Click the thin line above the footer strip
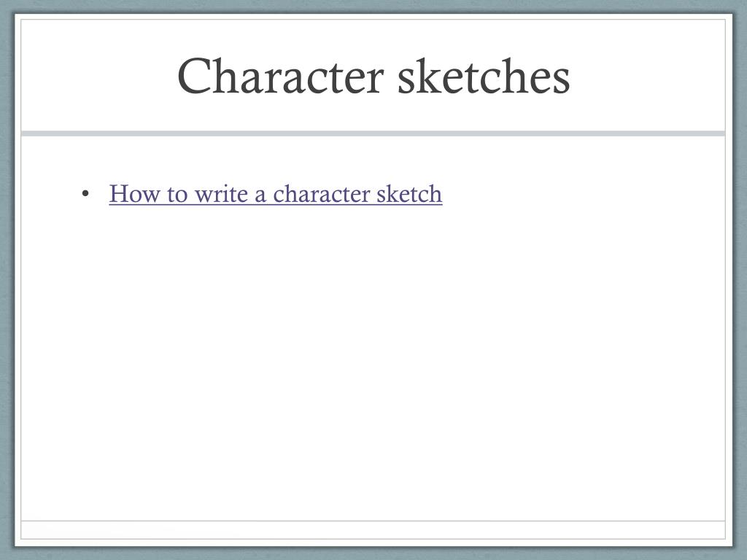Screen dimensions: 747x560 [x=373, y=521]
